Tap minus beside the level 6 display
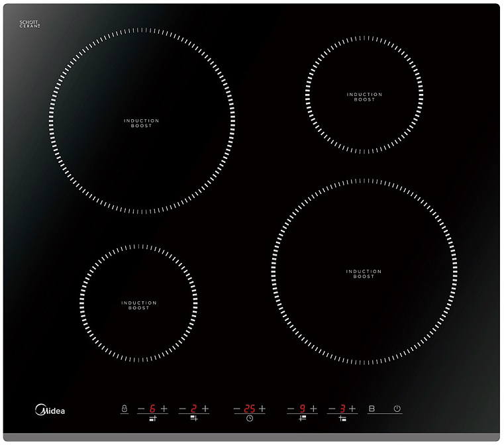The height and width of the screenshot is (445, 504). pos(141,409)
